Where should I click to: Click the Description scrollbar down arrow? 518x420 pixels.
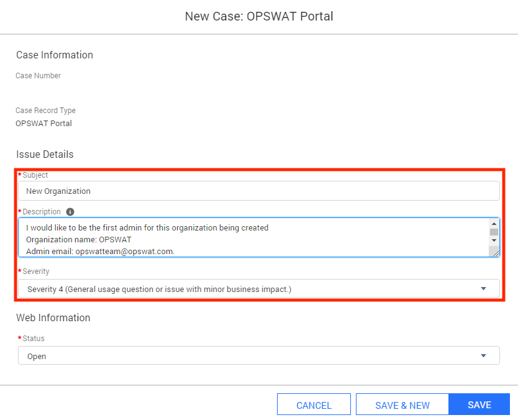(x=494, y=240)
